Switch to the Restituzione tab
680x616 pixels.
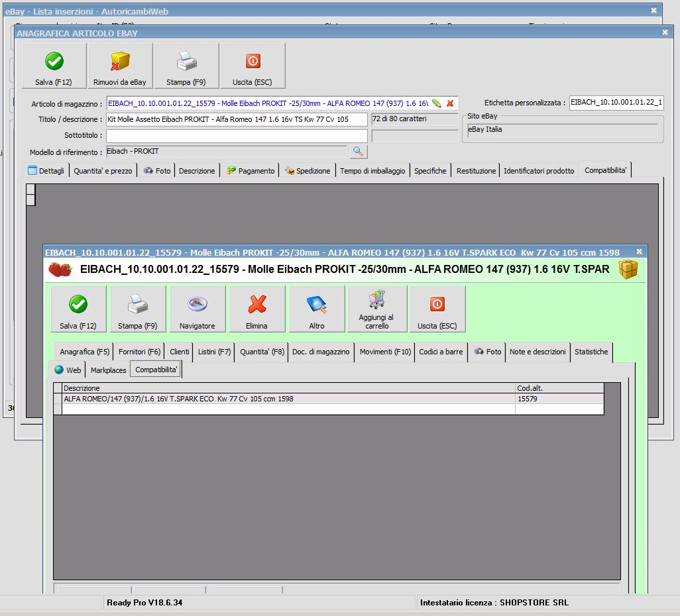tap(476, 171)
